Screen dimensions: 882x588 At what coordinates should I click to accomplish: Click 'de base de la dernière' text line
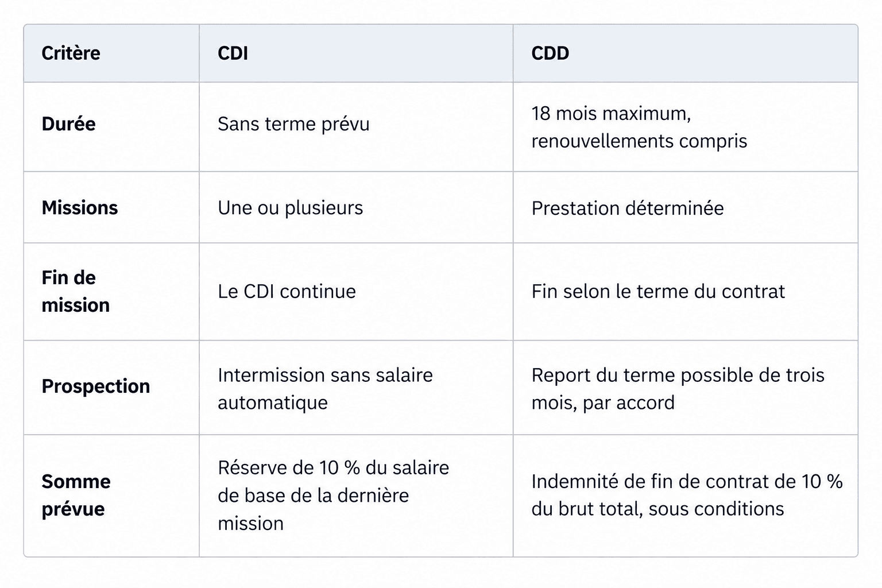coord(313,496)
